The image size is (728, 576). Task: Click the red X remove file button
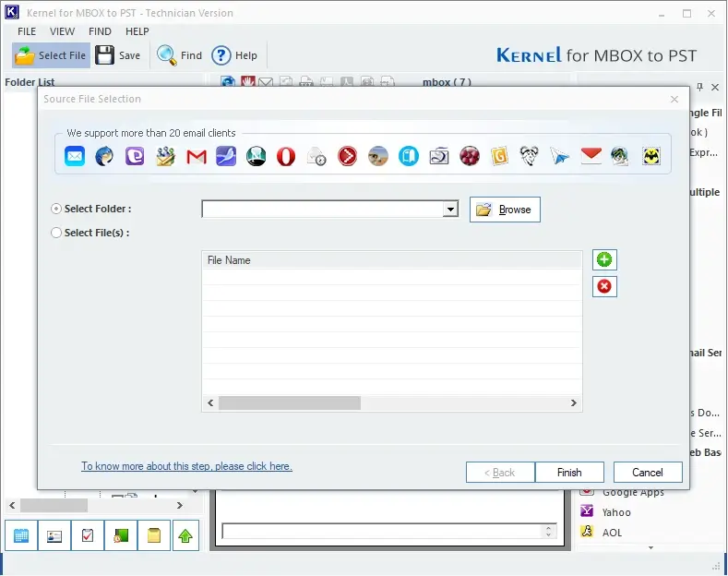(x=604, y=286)
